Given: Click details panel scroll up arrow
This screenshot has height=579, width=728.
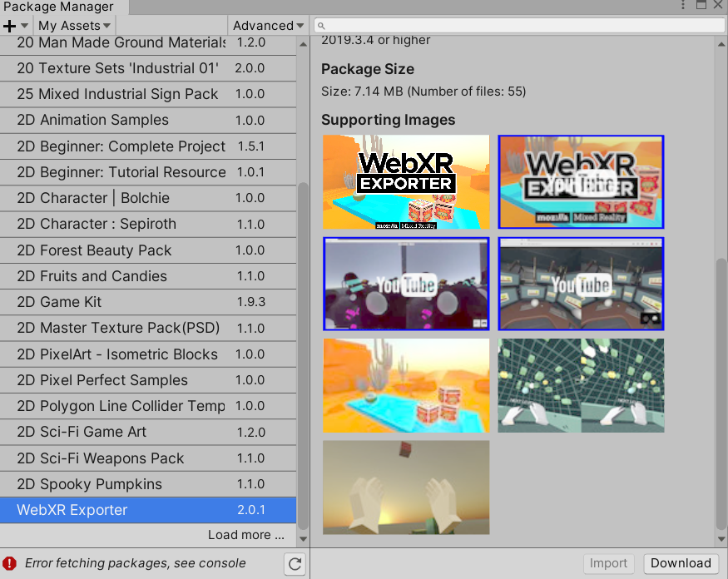Looking at the screenshot, I should click(x=721, y=44).
